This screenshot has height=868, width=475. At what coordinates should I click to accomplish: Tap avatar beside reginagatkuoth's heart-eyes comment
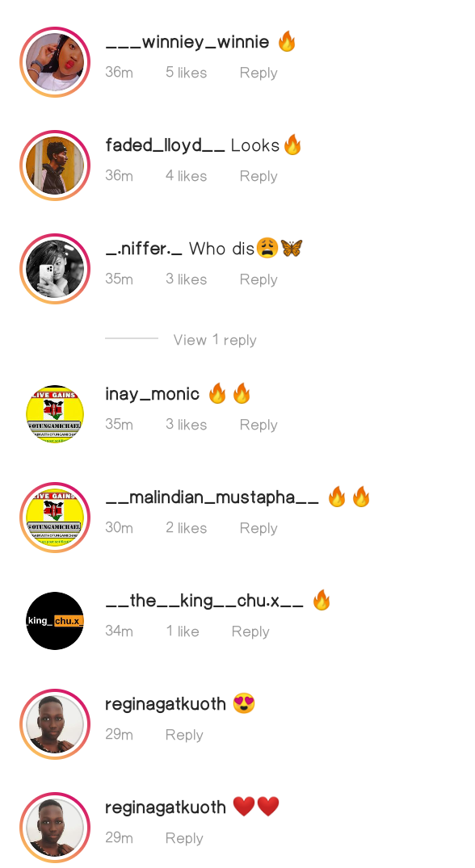click(x=55, y=724)
